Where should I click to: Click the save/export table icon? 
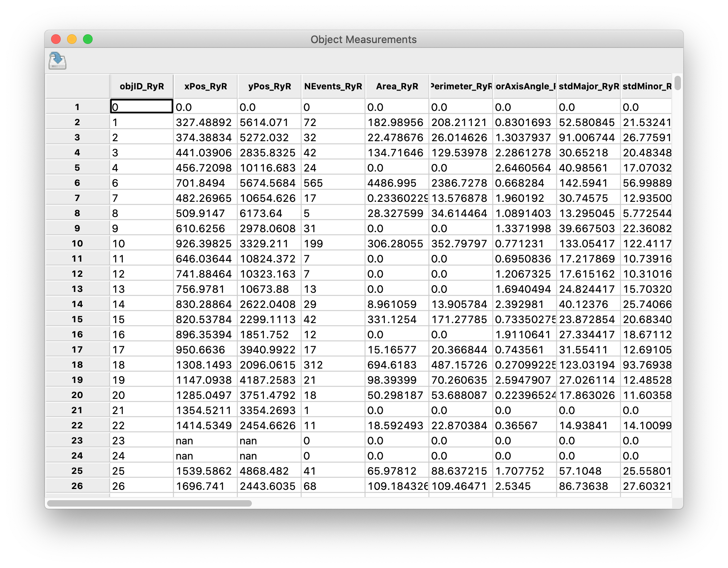point(57,61)
